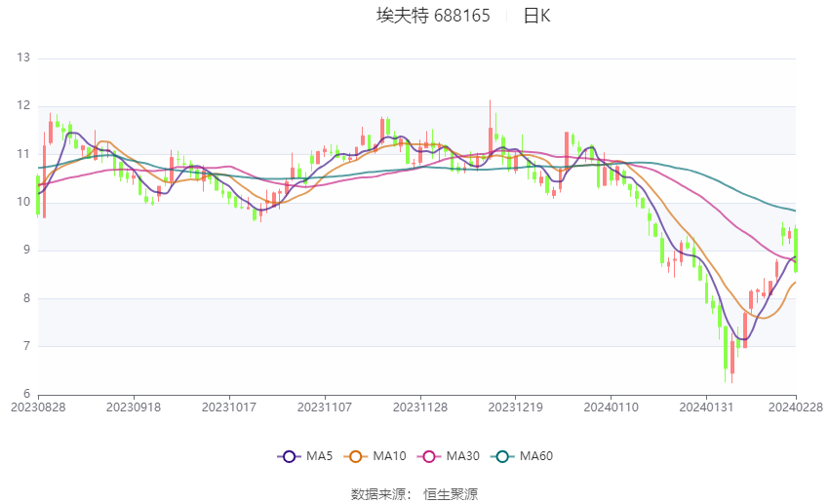Click the last green candlestick at 20240228

click(796, 250)
